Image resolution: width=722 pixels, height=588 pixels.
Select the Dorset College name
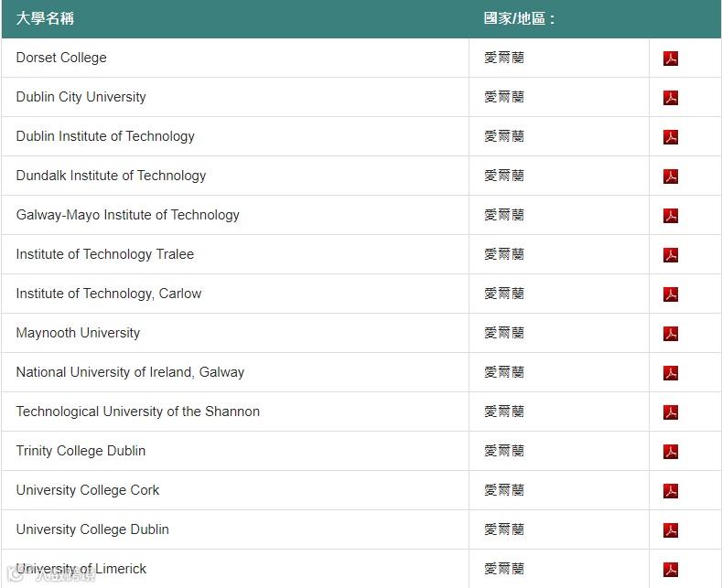tap(61, 58)
